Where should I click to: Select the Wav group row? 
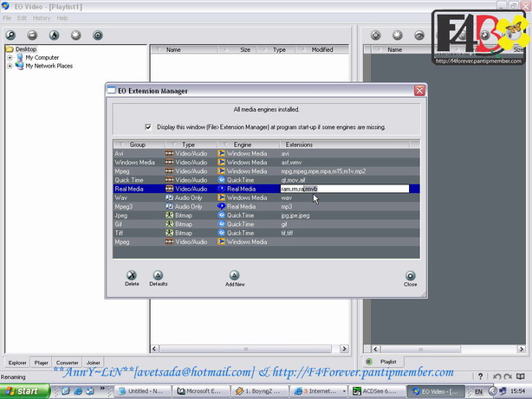(266, 197)
